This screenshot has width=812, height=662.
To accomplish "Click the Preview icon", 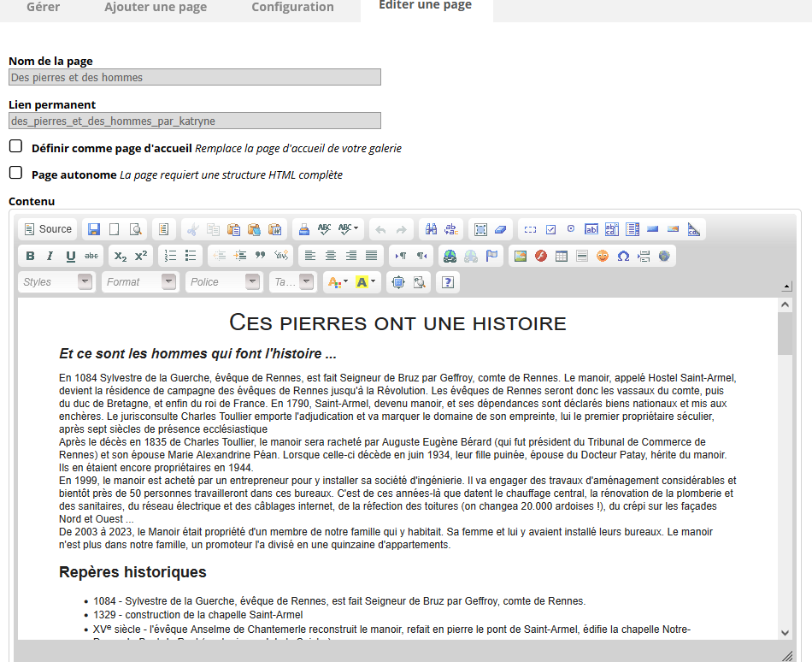I will point(136,229).
